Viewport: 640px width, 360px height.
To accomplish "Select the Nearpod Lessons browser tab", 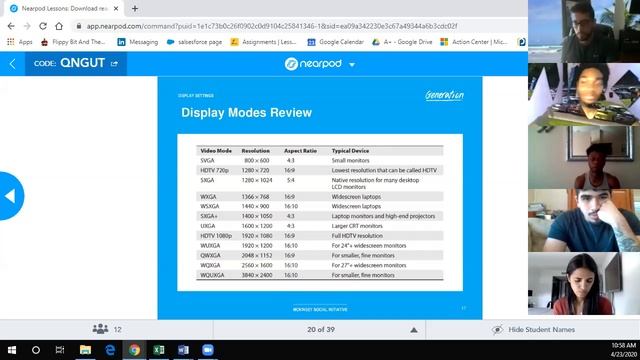I will [x=64, y=9].
